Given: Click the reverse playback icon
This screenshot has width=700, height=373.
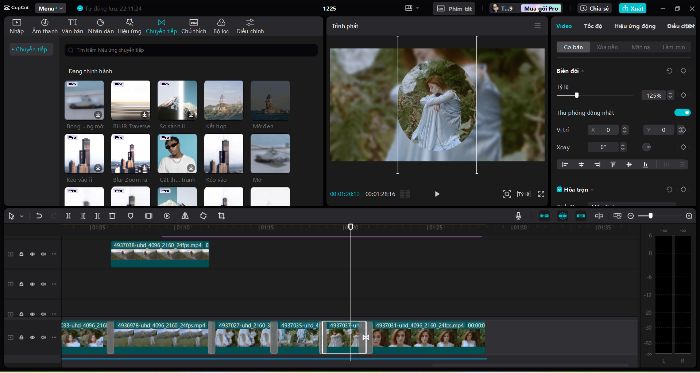Looking at the screenshot, I should 167,216.
